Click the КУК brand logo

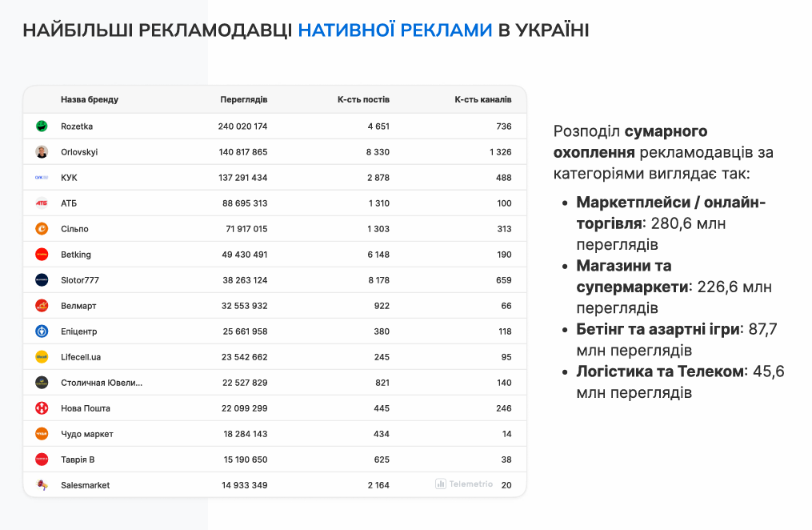pos(44,177)
